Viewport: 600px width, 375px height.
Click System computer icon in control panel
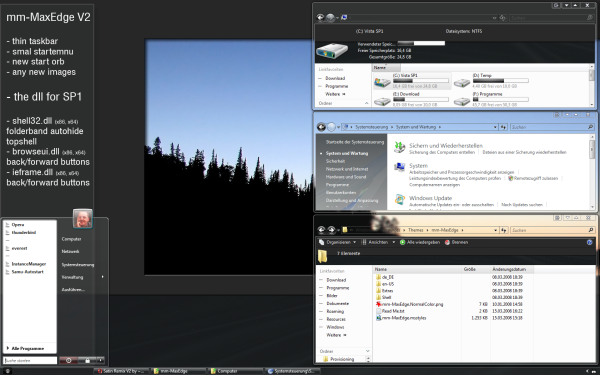[399, 168]
